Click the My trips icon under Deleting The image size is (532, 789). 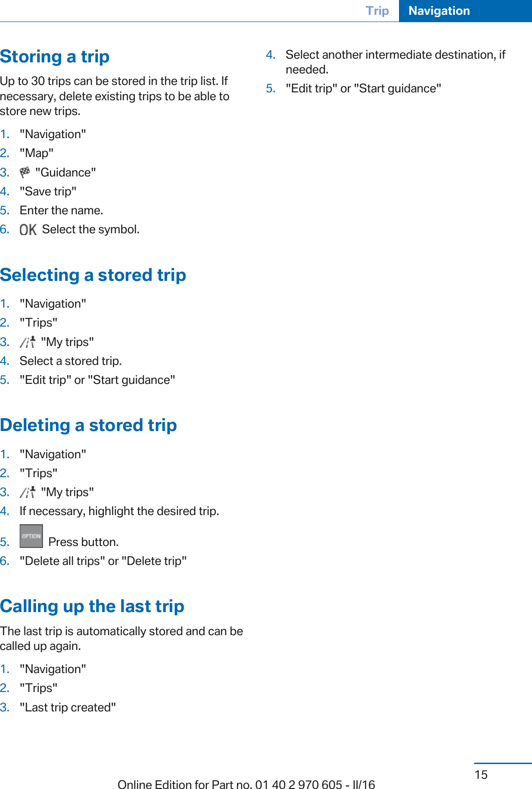pyautogui.click(x=28, y=492)
